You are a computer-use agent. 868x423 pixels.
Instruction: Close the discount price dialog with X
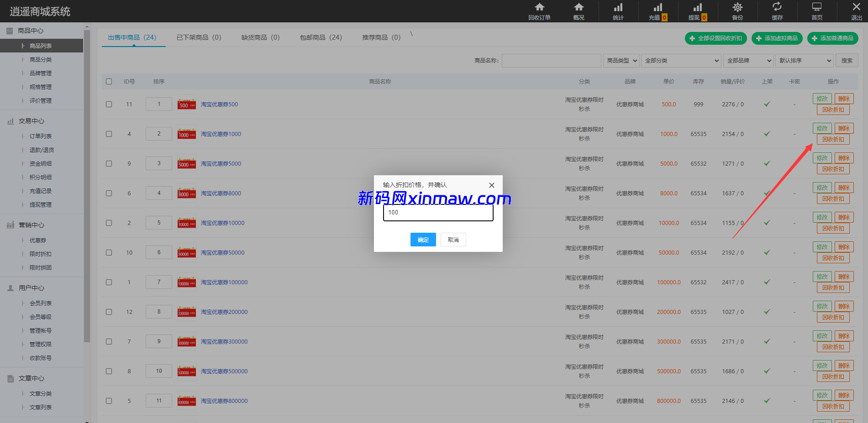[491, 185]
